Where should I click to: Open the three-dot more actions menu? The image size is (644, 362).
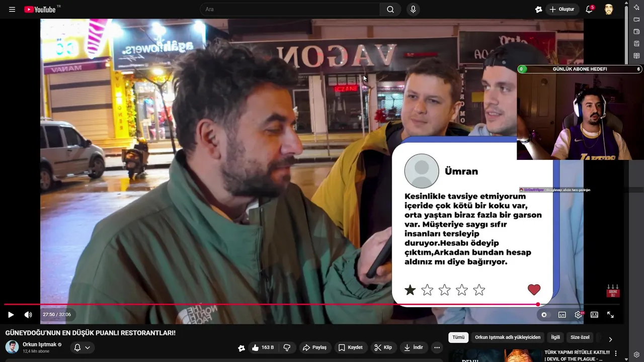pos(437,347)
